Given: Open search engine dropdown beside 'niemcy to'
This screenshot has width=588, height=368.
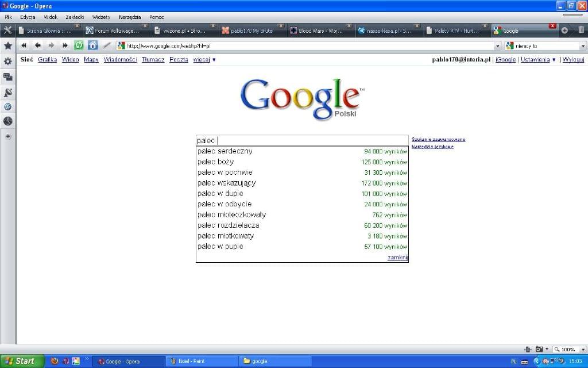Looking at the screenshot, I should click(x=583, y=46).
